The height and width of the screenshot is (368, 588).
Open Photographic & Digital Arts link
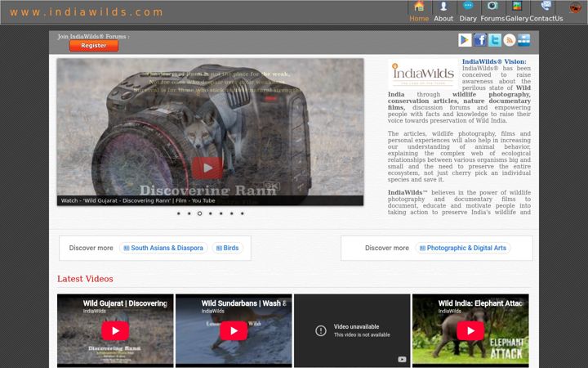463,248
